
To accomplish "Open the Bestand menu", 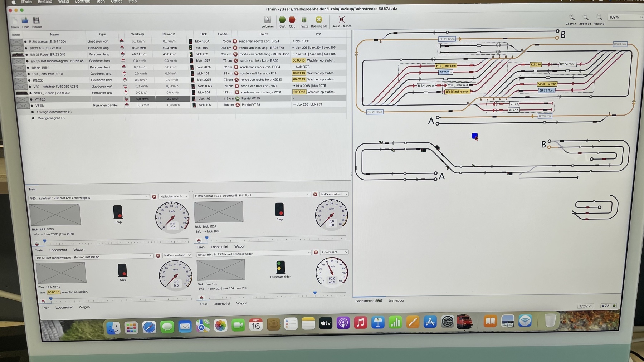I will [x=45, y=2].
